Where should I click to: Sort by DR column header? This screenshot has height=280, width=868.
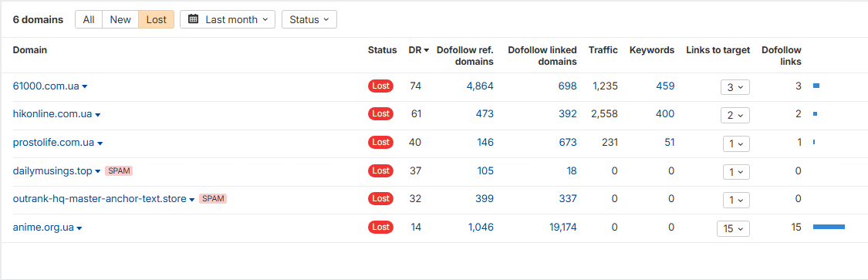click(418, 50)
